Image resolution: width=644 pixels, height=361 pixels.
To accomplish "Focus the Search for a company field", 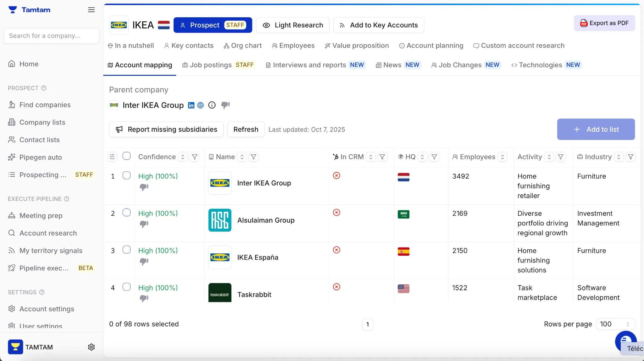I will (x=51, y=36).
